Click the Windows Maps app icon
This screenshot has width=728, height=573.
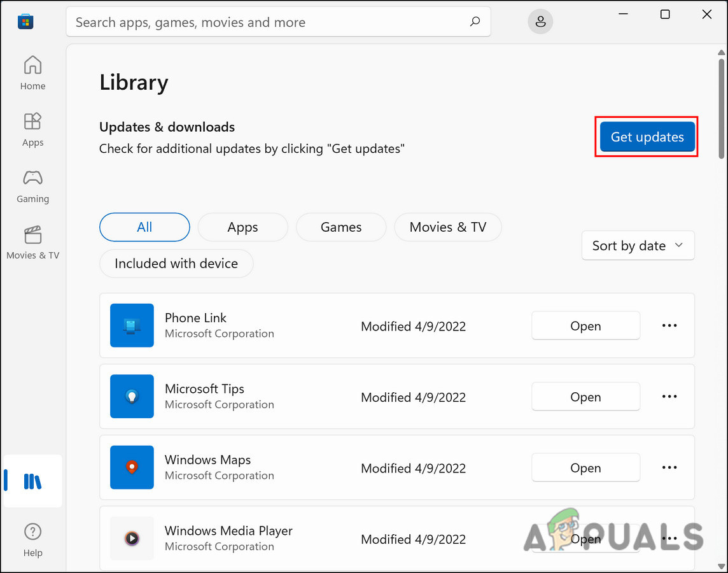pos(132,467)
